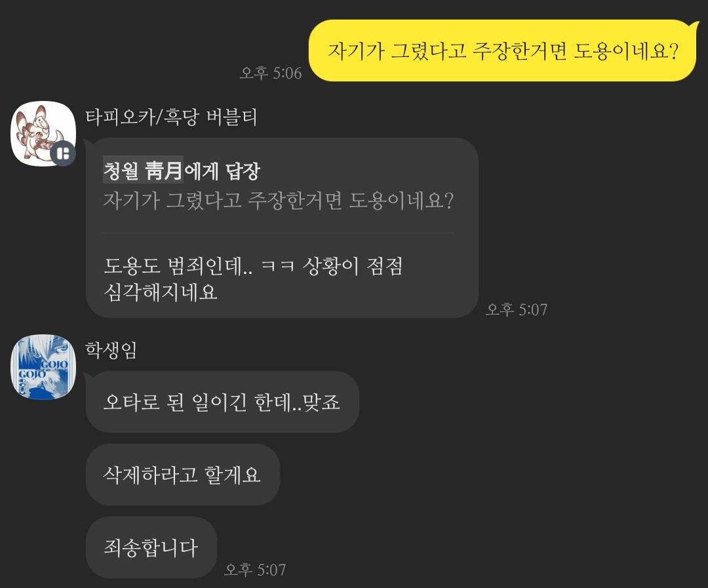Select message 오타로 된 일이긴 한데..맞죠
708x588 pixels.
[x=222, y=402]
